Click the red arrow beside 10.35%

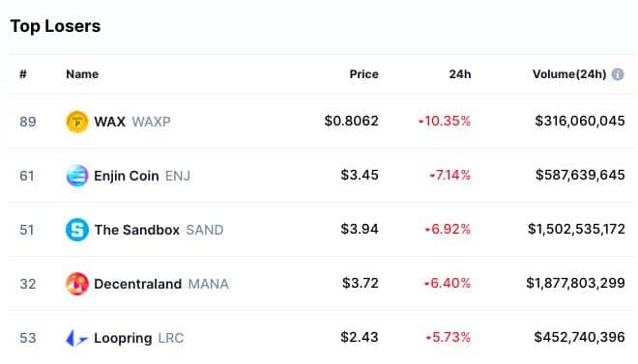point(420,121)
